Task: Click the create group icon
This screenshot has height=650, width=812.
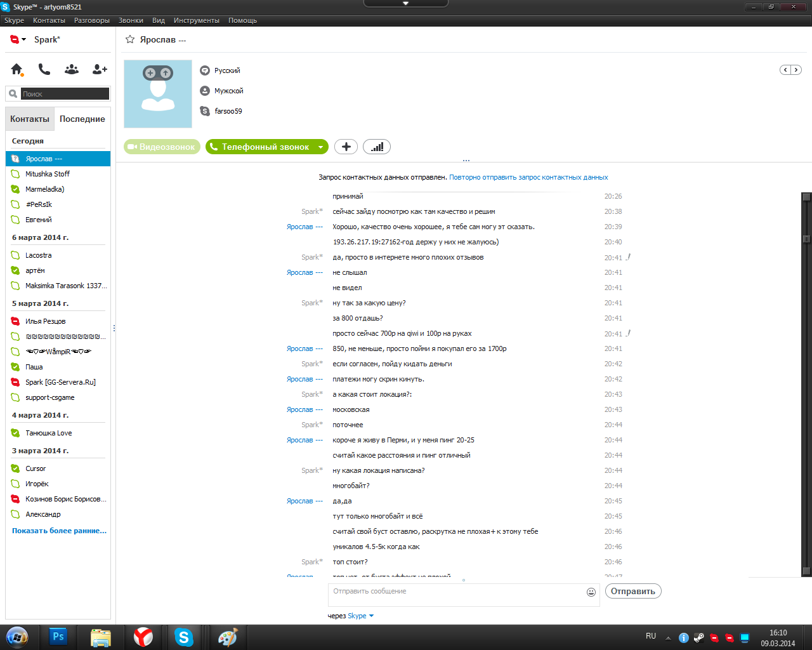Action: tap(72, 69)
